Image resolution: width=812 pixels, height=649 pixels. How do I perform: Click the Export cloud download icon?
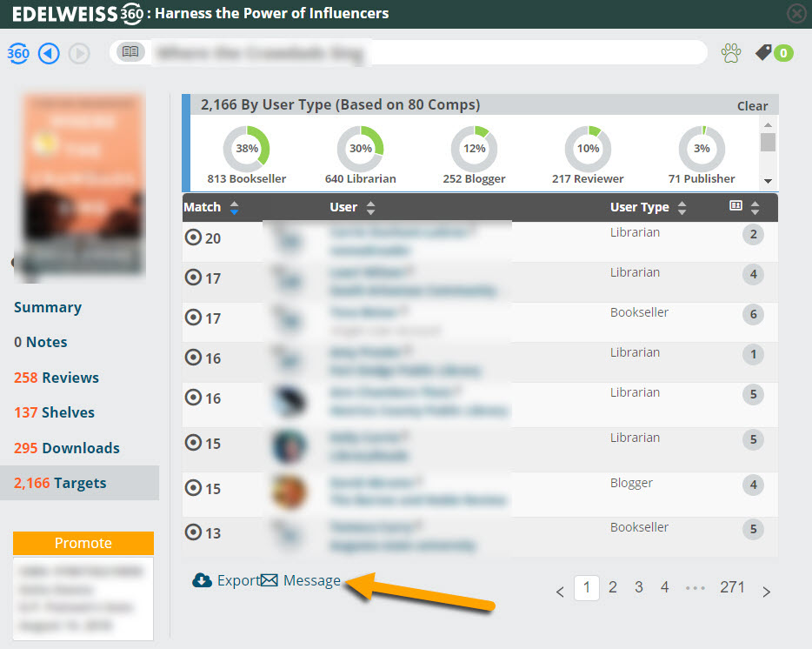click(202, 580)
